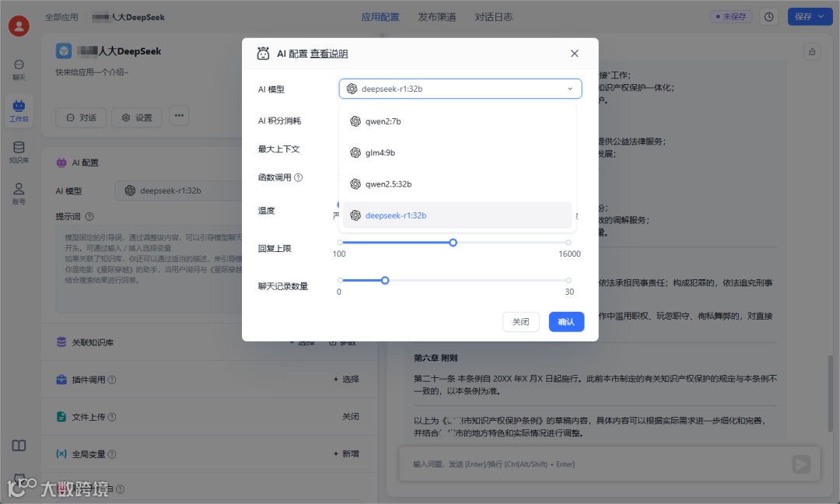Click 关闭 status next to 文件上传

350,417
